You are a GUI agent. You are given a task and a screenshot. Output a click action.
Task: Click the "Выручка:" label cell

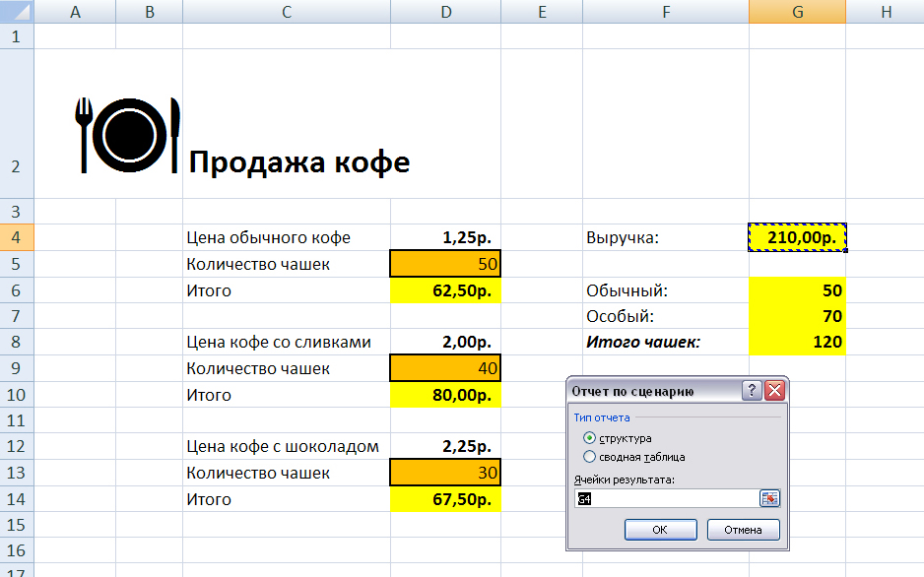[x=666, y=237]
